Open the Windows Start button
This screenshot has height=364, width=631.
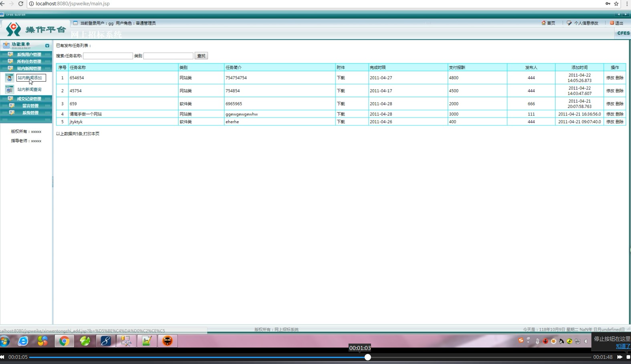pyautogui.click(x=5, y=341)
